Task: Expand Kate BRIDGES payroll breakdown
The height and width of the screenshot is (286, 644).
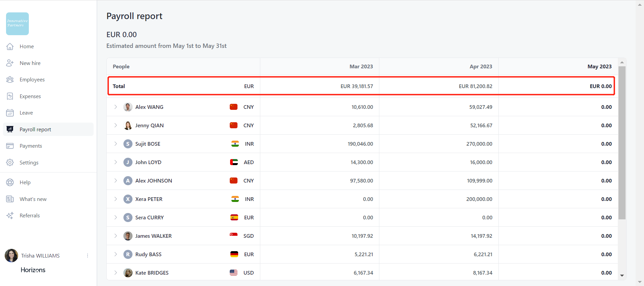Action: coord(116,273)
